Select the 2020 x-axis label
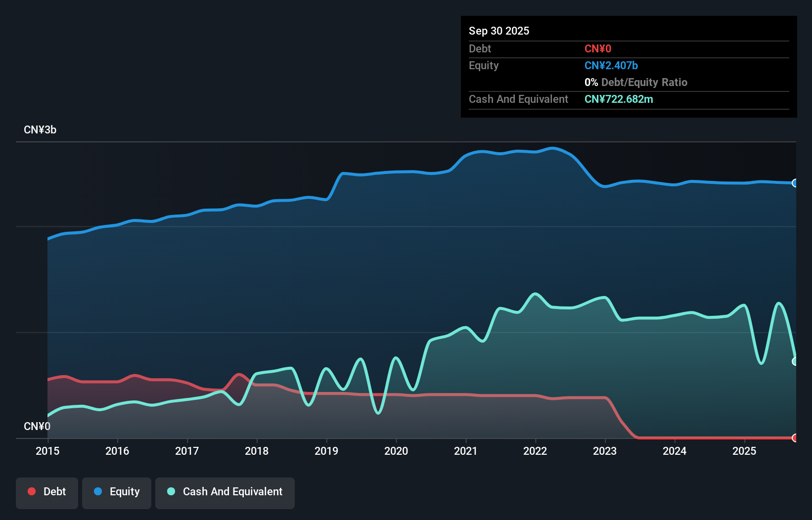This screenshot has width=812, height=520. pyautogui.click(x=396, y=451)
